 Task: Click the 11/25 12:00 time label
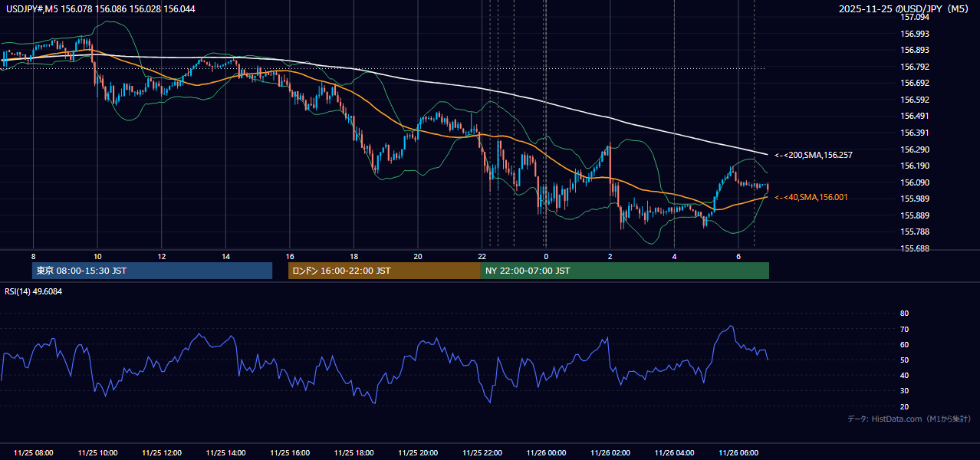coord(161,453)
